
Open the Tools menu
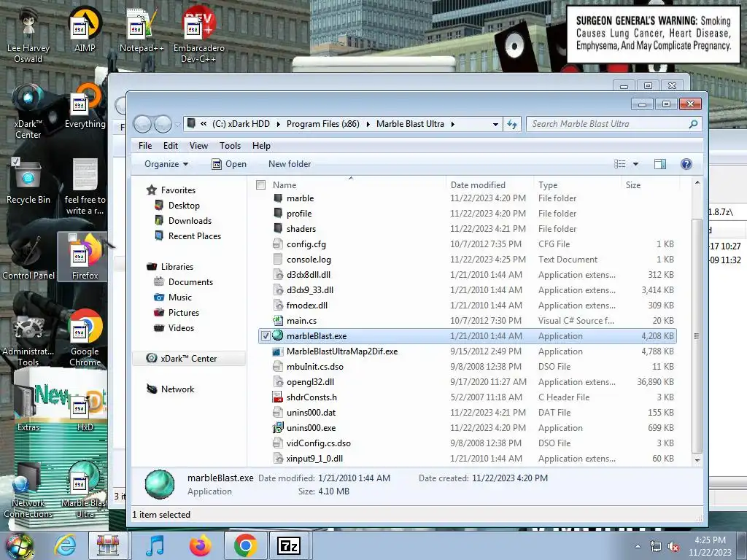click(230, 146)
